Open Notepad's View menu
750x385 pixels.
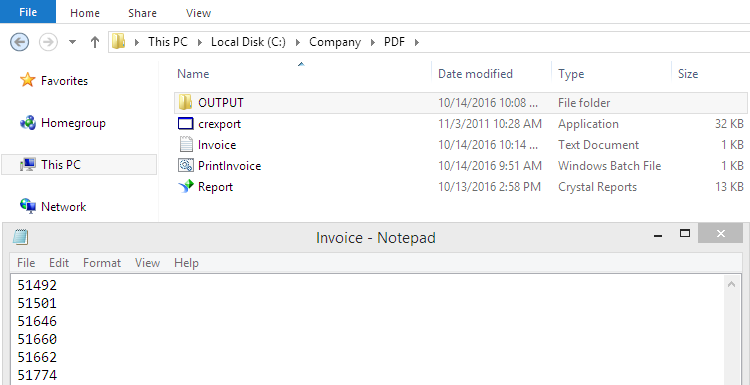pos(147,263)
